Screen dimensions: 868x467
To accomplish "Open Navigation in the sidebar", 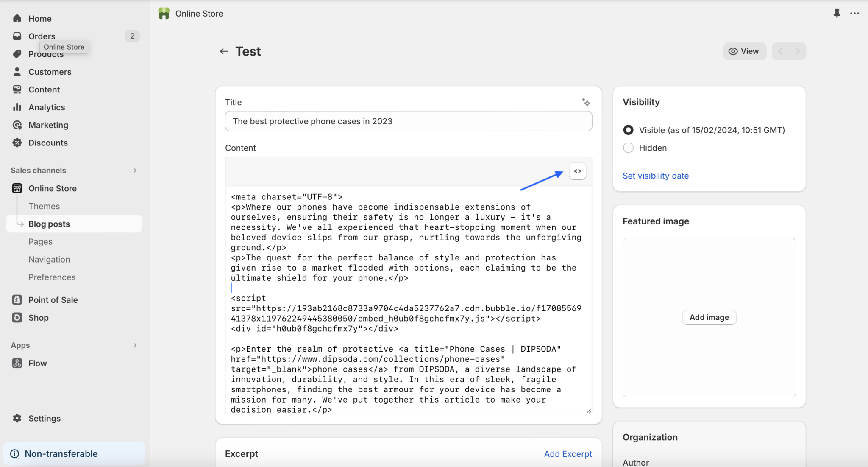I will (49, 260).
